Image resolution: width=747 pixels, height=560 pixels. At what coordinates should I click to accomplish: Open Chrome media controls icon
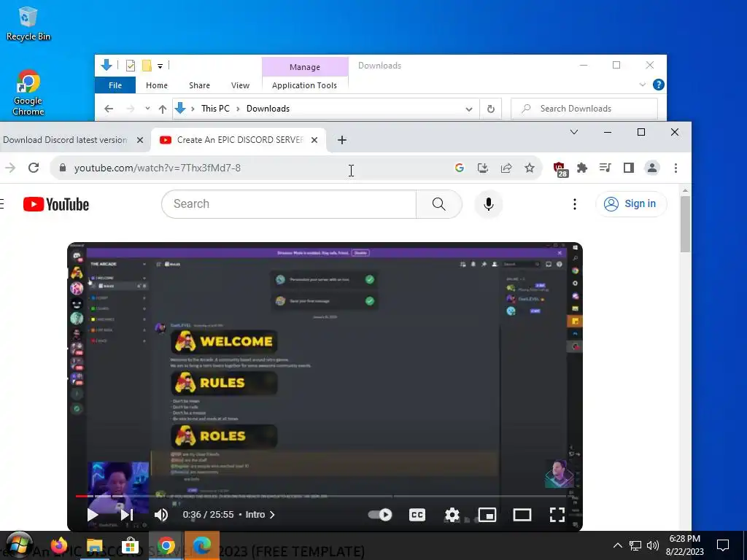[605, 168]
